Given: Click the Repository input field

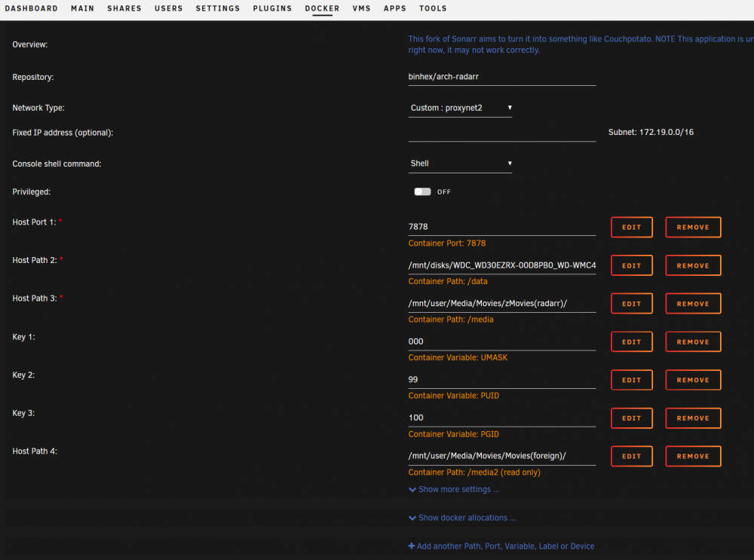Looking at the screenshot, I should tap(502, 77).
